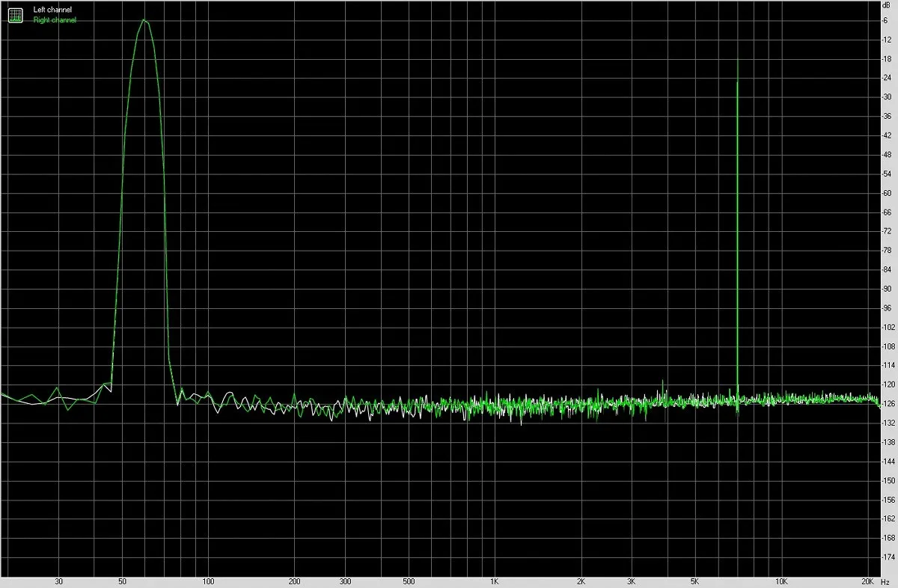Click the top of the 60 Hz peak
Screen dimensions: 898x588
pyautogui.click(x=144, y=20)
